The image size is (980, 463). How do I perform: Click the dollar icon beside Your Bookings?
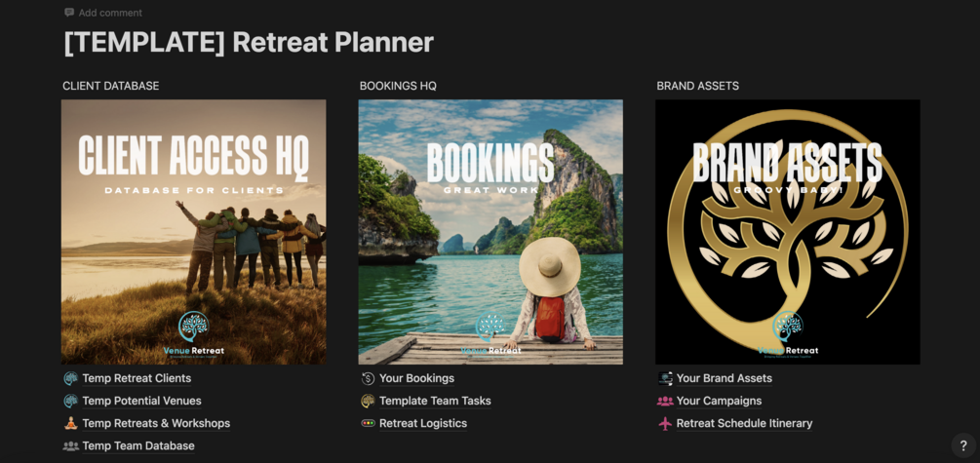369,378
